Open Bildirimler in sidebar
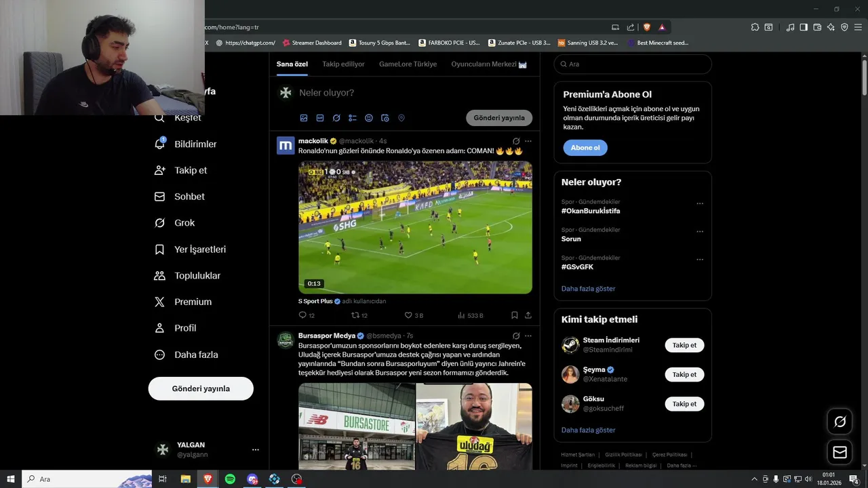The height and width of the screenshot is (488, 868). coord(186,144)
